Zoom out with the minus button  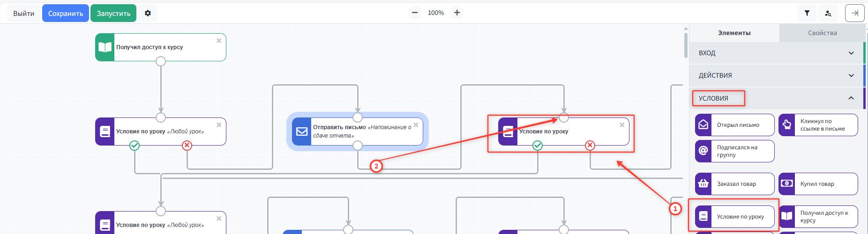[x=415, y=13]
